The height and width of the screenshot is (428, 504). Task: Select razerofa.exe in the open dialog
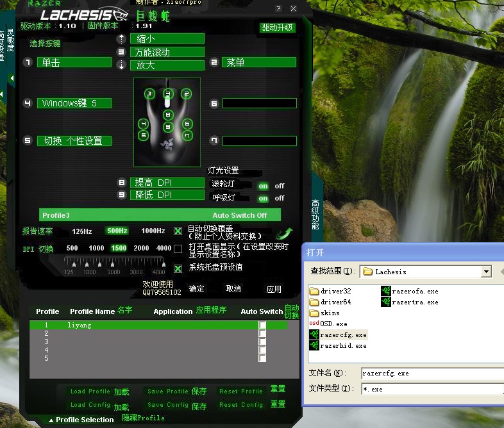pos(410,292)
